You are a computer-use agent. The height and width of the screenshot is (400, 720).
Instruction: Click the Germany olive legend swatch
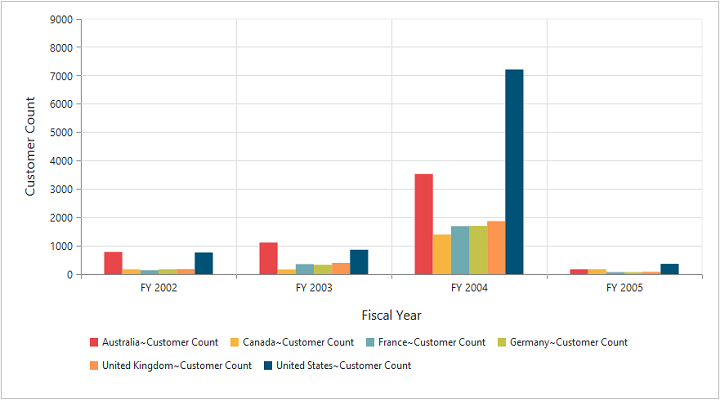point(501,343)
